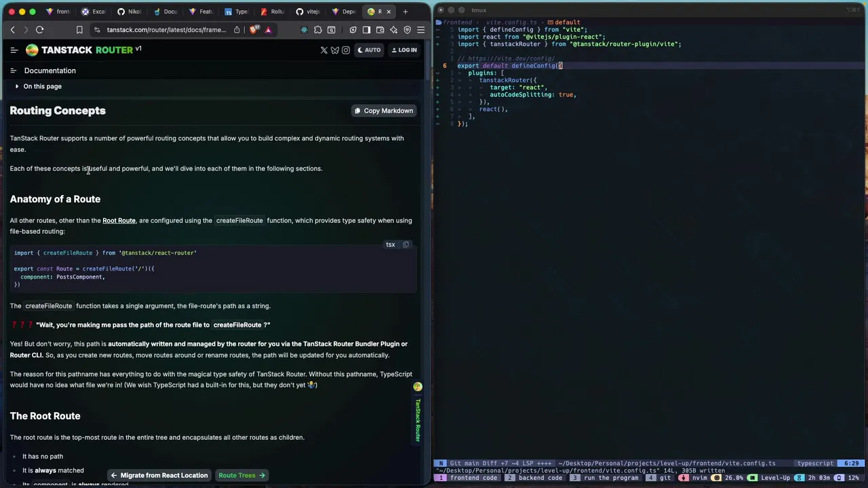
Task: Switch to the Docu browser tab
Action: [165, 12]
